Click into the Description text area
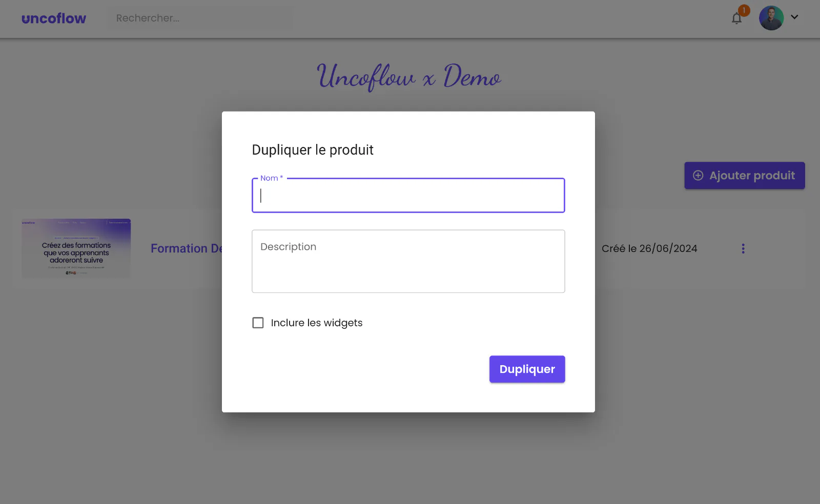The height and width of the screenshot is (504, 820). [x=408, y=261]
